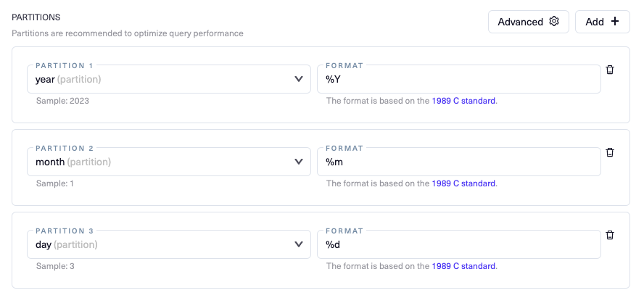Expand the month partition dropdown
The height and width of the screenshot is (298, 644).
pyautogui.click(x=298, y=162)
